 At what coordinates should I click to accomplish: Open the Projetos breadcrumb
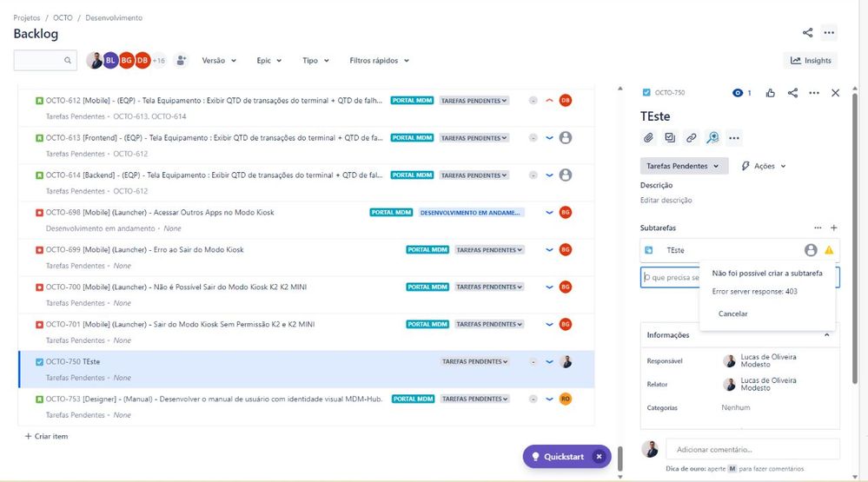pyautogui.click(x=27, y=17)
